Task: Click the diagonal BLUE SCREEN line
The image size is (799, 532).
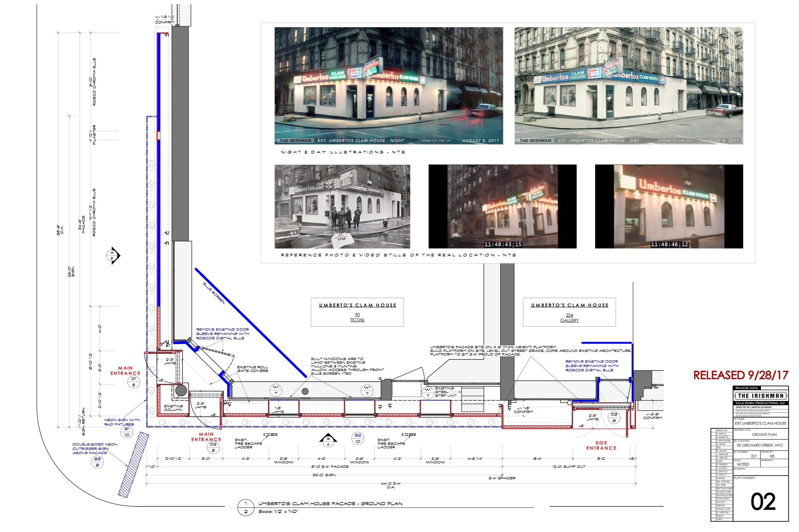Action: click(251, 323)
